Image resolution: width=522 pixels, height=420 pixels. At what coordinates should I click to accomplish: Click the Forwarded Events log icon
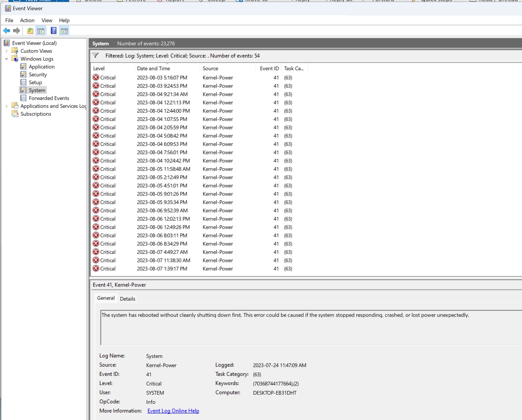click(x=23, y=98)
